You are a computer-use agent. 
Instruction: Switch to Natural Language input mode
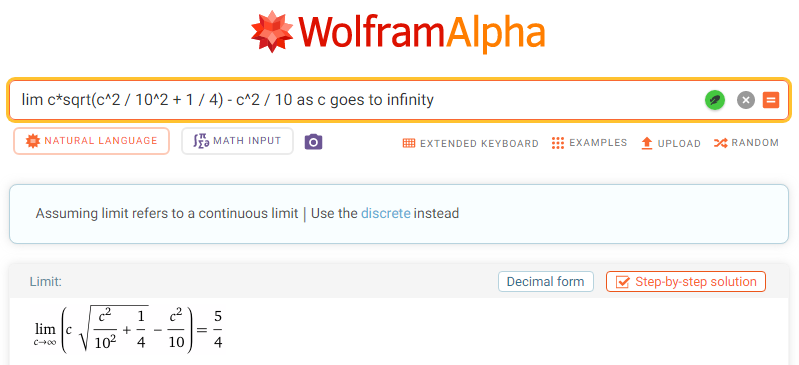(x=91, y=141)
